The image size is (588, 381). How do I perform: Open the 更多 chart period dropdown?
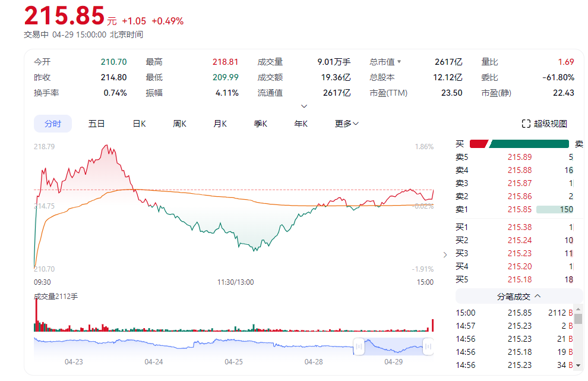pos(346,124)
